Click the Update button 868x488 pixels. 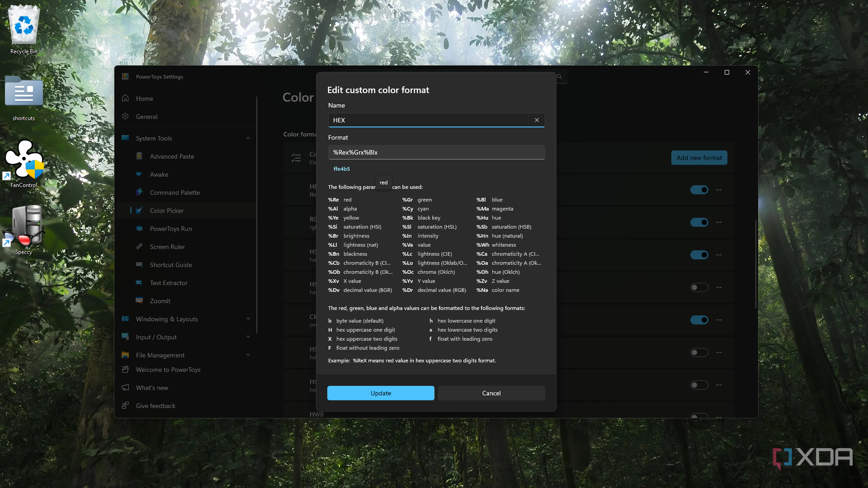coord(381,393)
